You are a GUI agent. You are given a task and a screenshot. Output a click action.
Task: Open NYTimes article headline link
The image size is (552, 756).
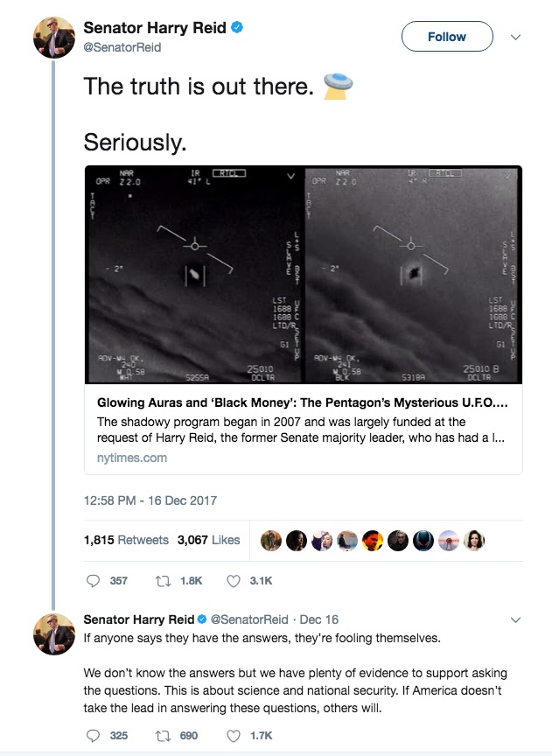coord(303,402)
